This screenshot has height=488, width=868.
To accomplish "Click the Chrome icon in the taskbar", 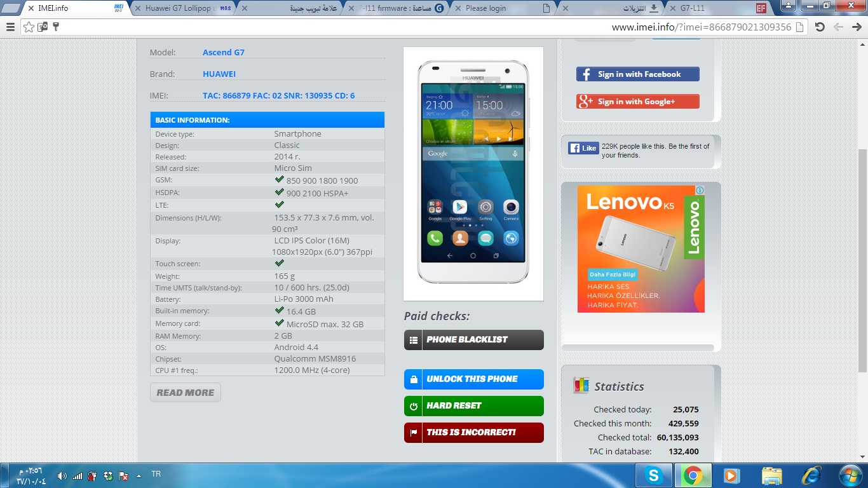I will point(692,475).
